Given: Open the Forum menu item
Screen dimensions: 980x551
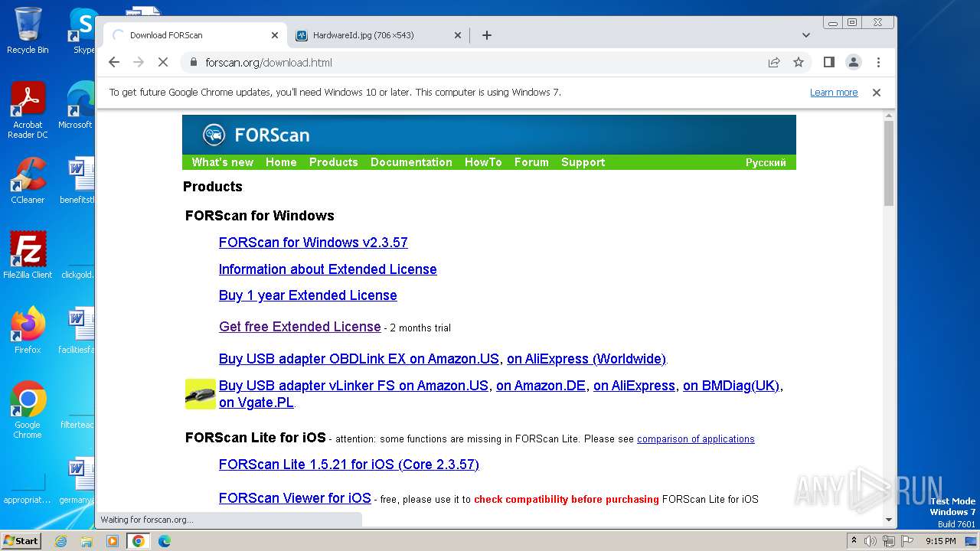Looking at the screenshot, I should click(x=531, y=162).
